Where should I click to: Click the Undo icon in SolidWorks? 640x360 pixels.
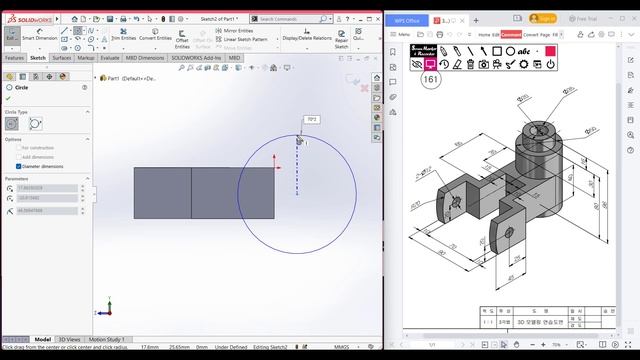pyautogui.click(x=136, y=19)
